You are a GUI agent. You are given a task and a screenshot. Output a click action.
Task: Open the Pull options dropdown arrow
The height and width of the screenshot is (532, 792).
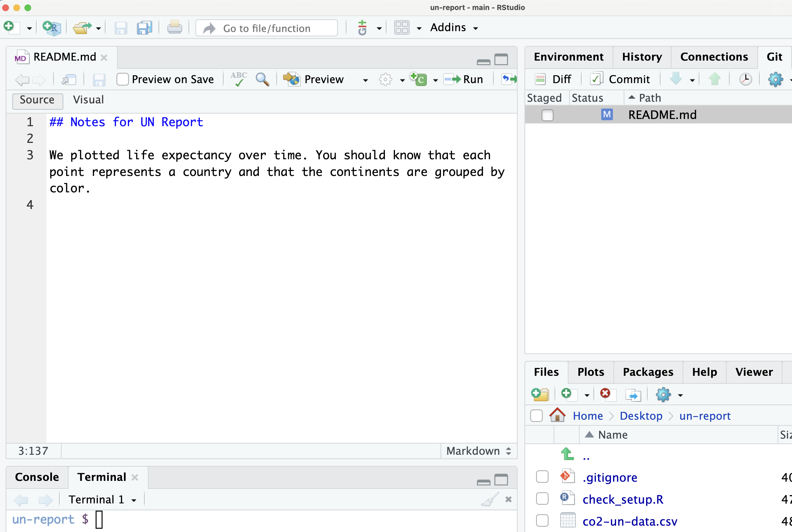coord(692,80)
